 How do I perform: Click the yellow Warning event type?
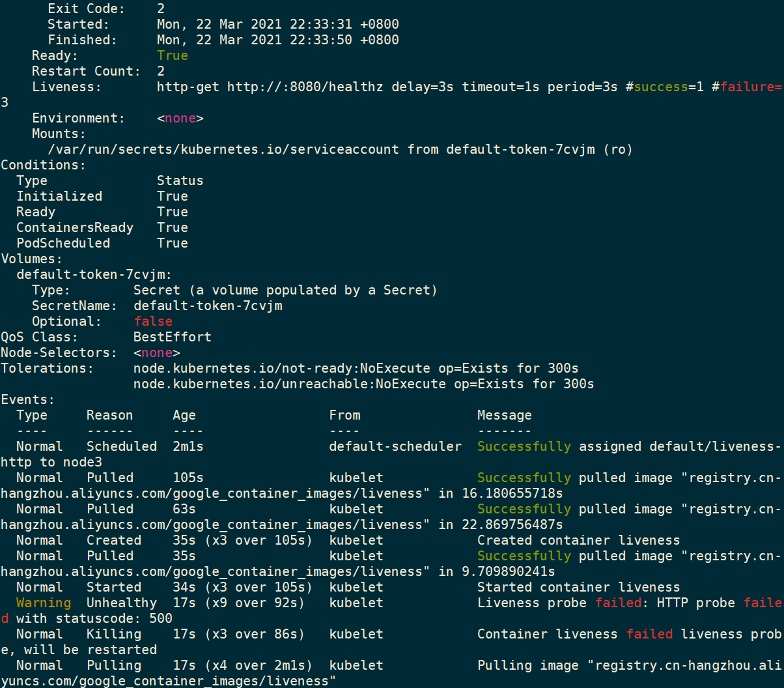point(43,603)
